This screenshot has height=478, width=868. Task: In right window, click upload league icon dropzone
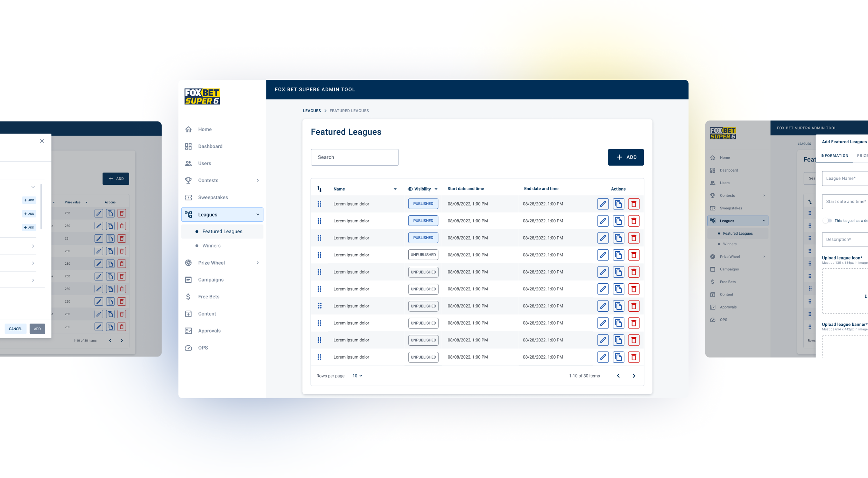(x=845, y=291)
